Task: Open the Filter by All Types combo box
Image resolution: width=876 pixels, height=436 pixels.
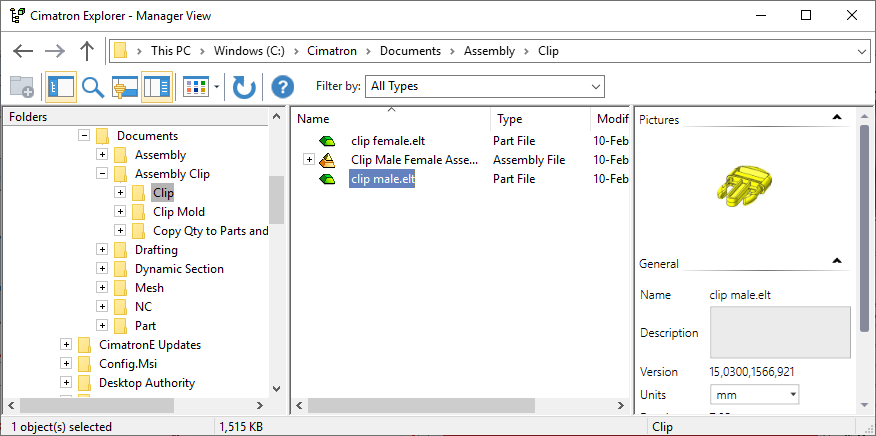Action: (x=484, y=87)
